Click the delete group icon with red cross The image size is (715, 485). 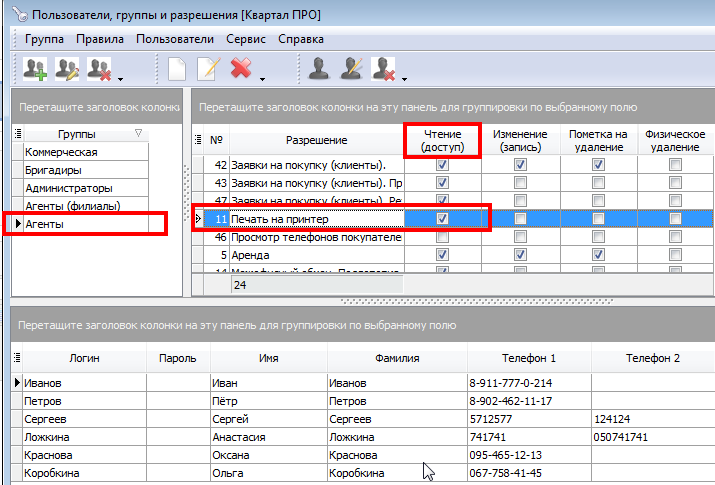(98, 68)
